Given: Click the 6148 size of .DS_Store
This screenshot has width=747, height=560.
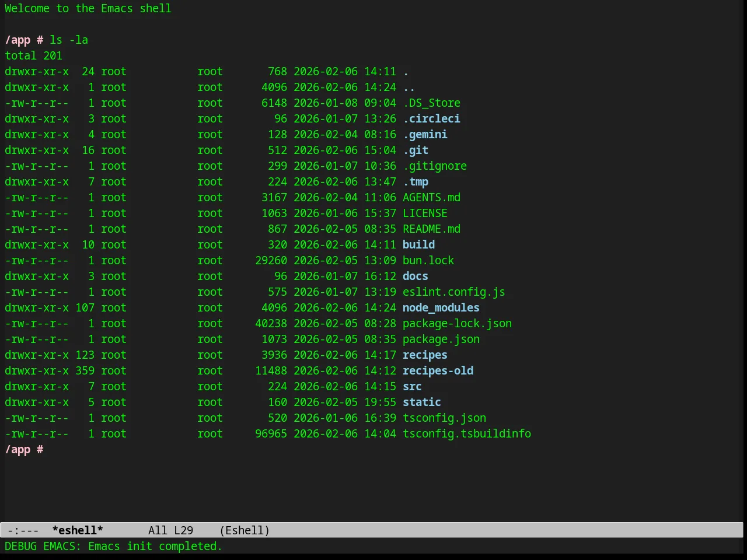Looking at the screenshot, I should point(274,103).
